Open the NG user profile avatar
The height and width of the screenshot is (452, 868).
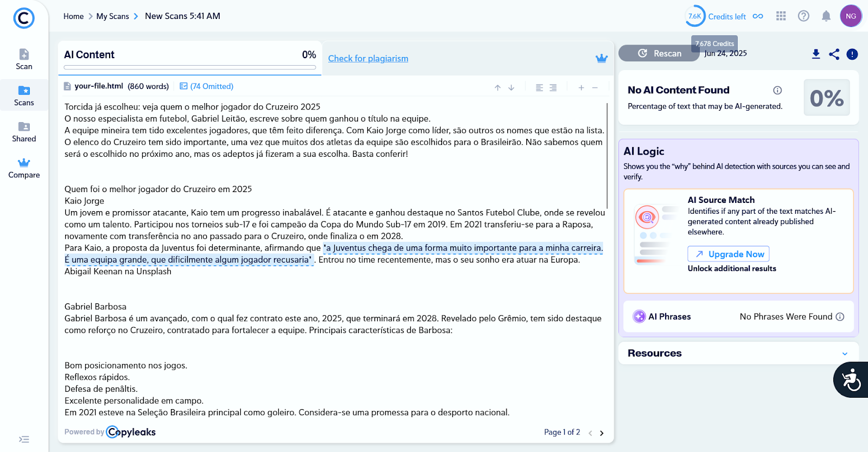(851, 16)
